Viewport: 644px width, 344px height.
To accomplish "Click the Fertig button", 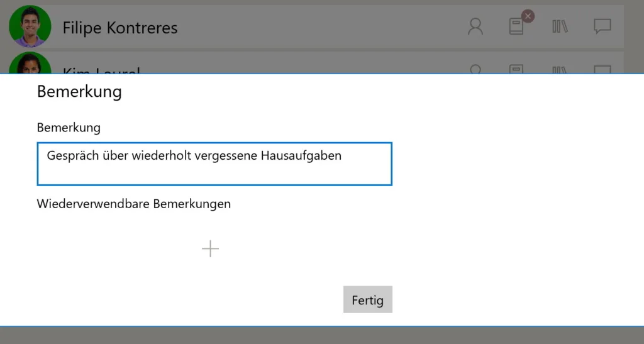I will tap(367, 300).
